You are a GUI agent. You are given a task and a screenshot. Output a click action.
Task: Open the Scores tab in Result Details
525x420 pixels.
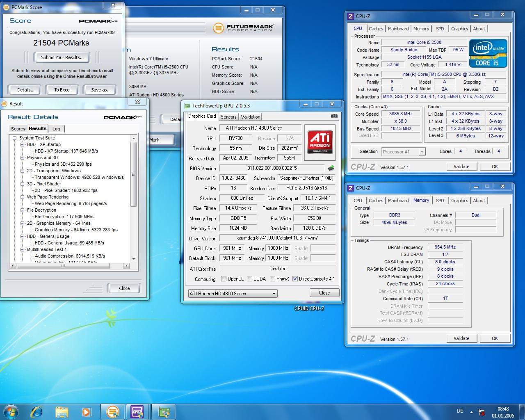click(x=18, y=129)
